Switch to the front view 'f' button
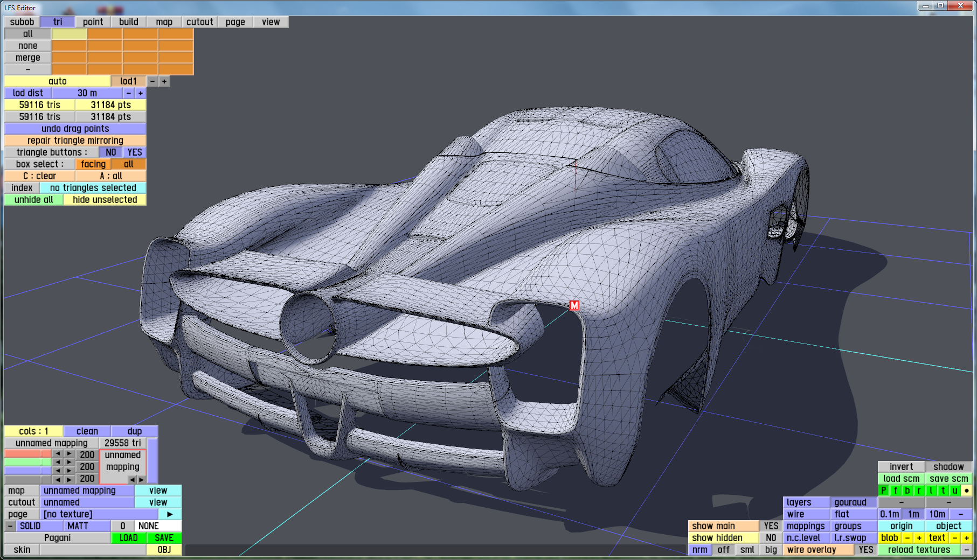977x560 pixels. pos(896,491)
